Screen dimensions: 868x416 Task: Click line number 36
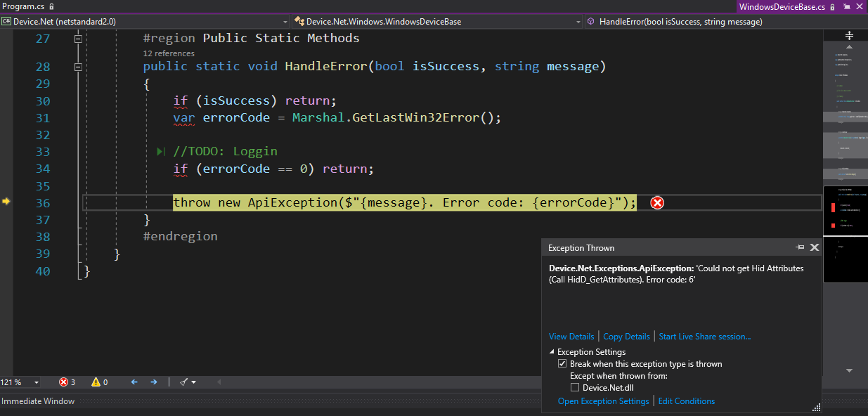click(42, 203)
